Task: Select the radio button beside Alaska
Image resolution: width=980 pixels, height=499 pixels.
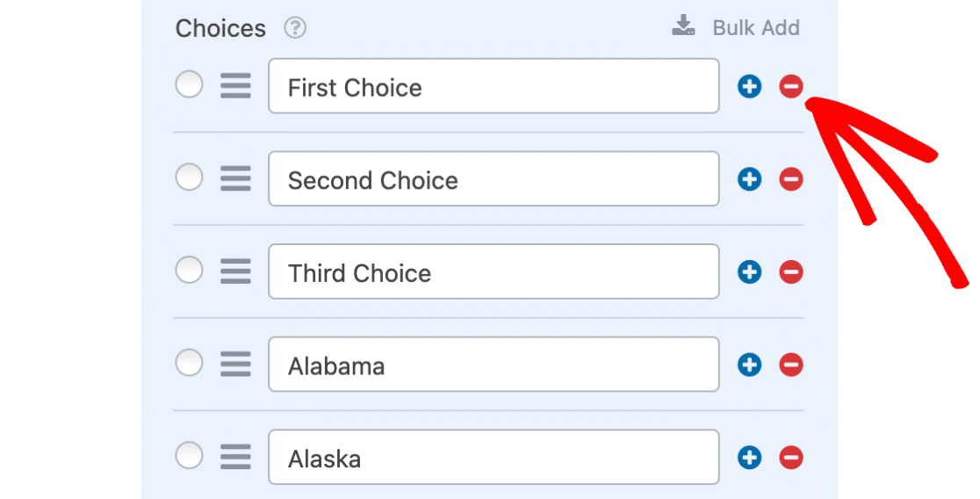Action: [189, 455]
